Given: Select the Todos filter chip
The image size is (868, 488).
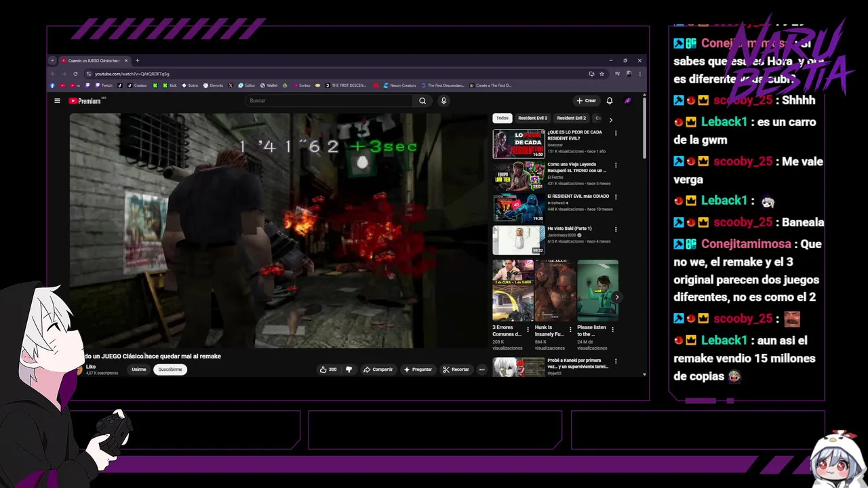Looking at the screenshot, I should tap(502, 118).
